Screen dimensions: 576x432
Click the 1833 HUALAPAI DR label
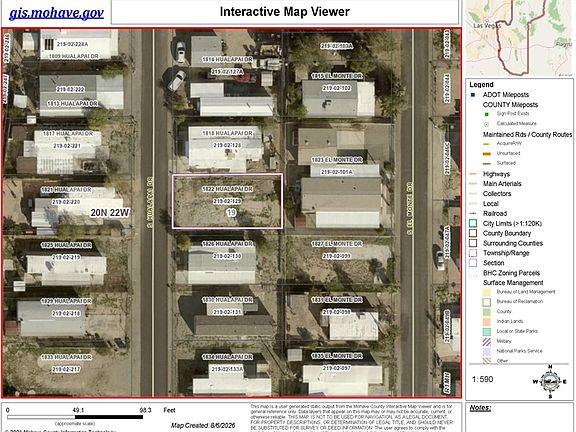coord(66,357)
